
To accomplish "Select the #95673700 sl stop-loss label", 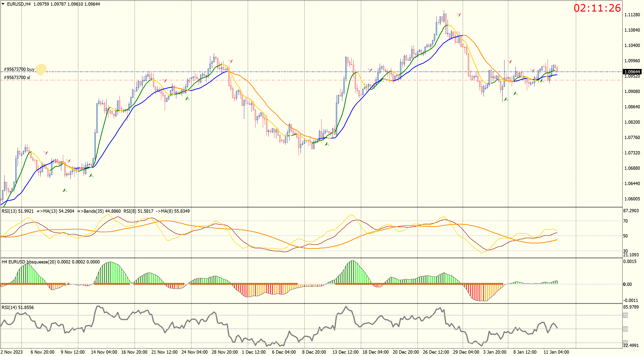I will click(x=17, y=78).
